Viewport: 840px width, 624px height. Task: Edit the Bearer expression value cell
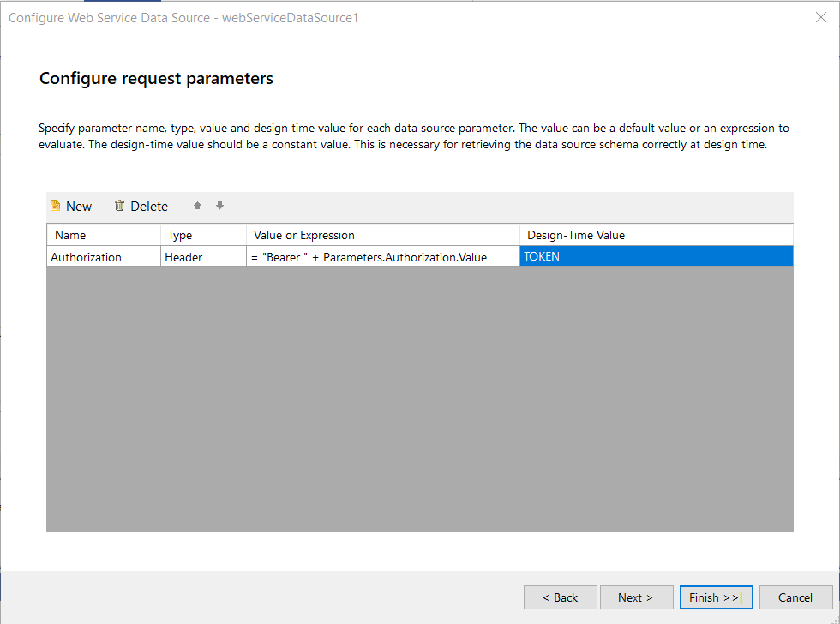(382, 256)
